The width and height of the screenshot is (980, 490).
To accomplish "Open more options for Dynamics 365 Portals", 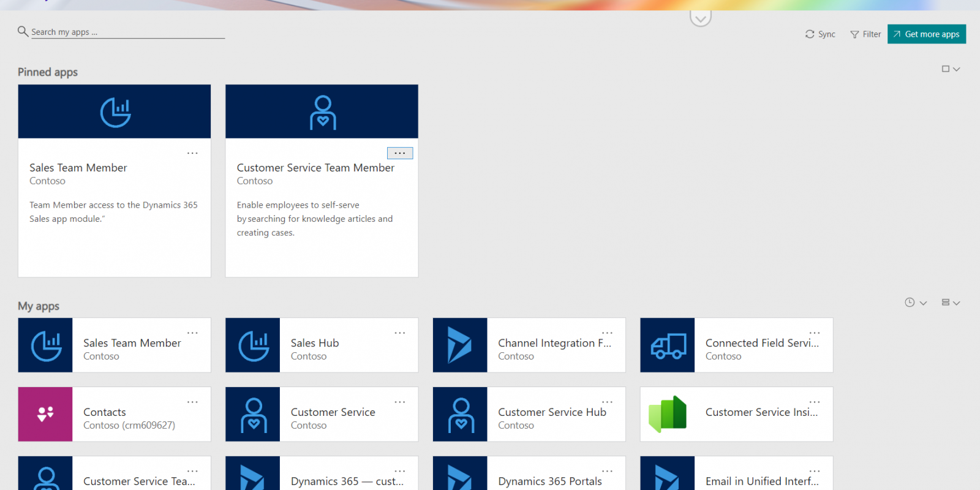I will [607, 472].
